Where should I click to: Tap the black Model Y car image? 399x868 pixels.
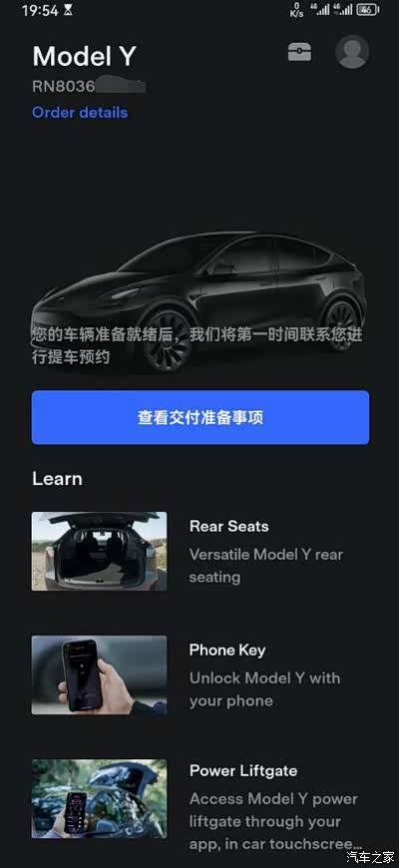pos(199,301)
